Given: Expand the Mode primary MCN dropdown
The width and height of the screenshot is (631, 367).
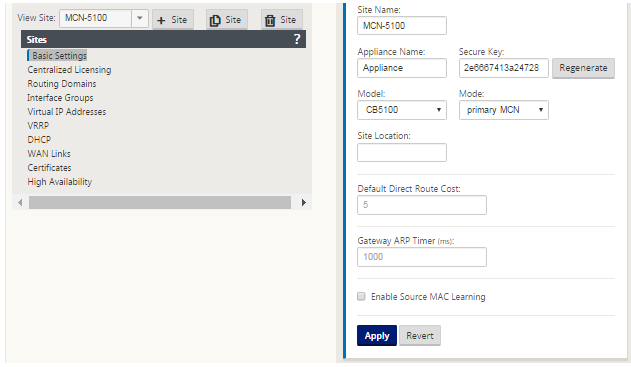Looking at the screenshot, I should click(x=503, y=110).
